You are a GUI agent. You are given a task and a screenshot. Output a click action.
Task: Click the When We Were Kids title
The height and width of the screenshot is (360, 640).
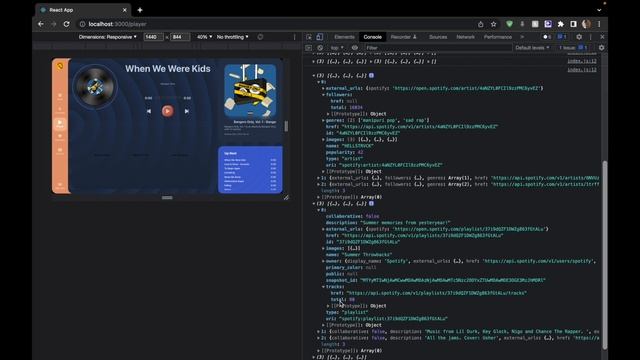168,69
